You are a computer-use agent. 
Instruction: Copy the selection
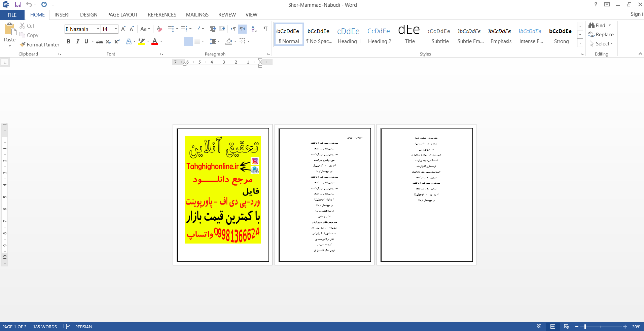point(29,35)
